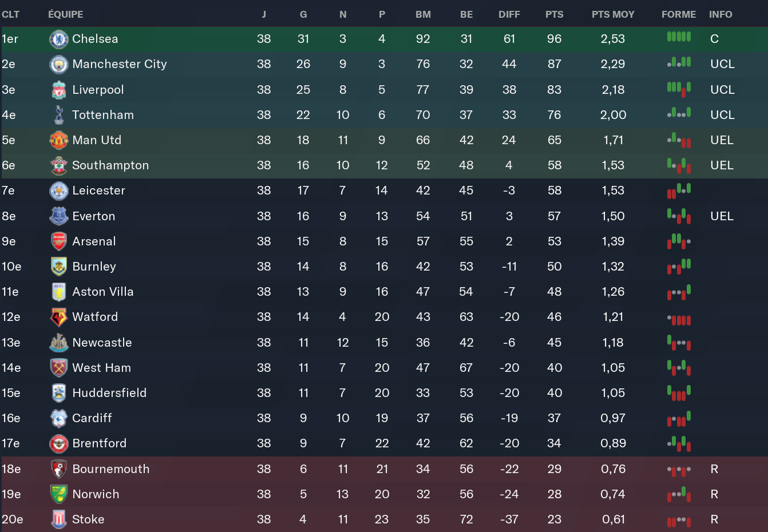The image size is (768, 532).
Task: Click the FORME column header
Action: (x=679, y=14)
